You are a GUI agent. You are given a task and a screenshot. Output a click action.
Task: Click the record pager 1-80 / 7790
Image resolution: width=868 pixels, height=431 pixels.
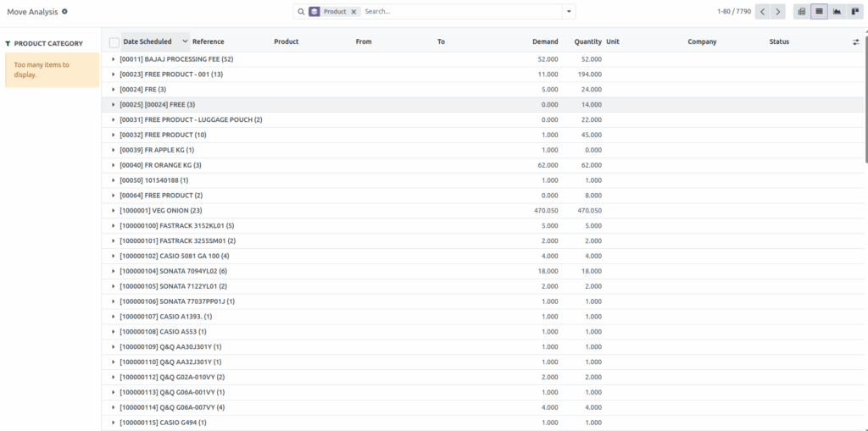(x=734, y=12)
